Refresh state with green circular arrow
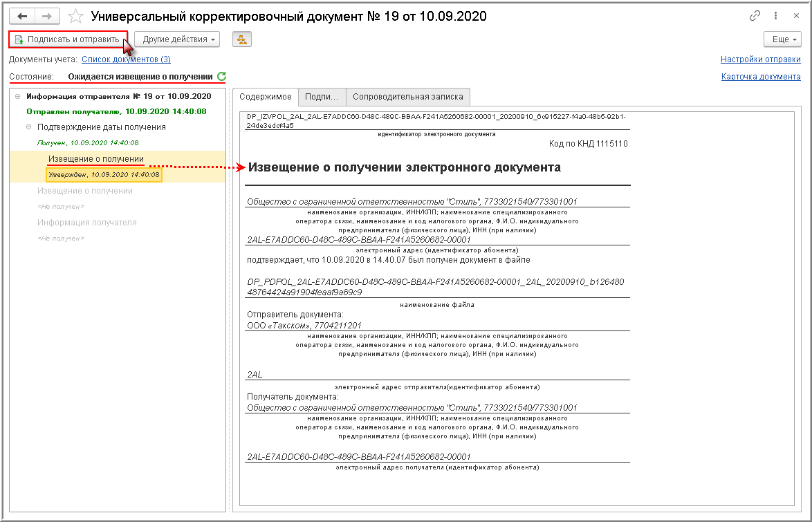 (221, 77)
